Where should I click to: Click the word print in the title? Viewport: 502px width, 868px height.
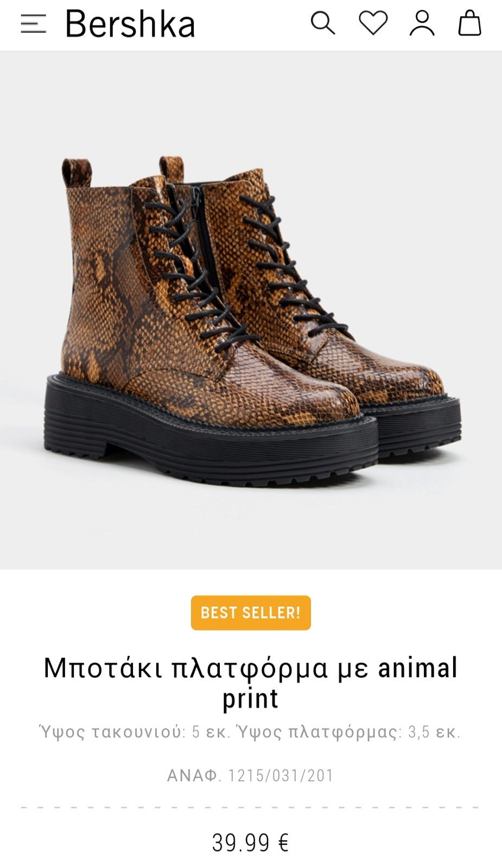(x=250, y=699)
